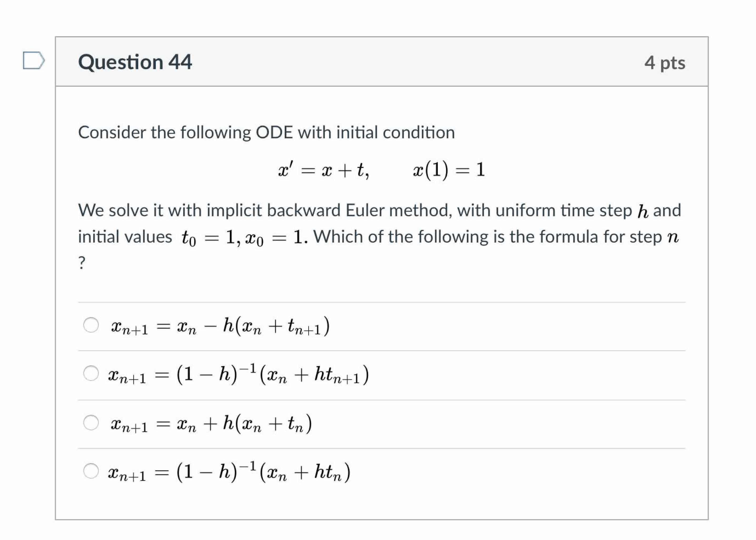
Task: Click the Question 44 heading
Action: [135, 62]
